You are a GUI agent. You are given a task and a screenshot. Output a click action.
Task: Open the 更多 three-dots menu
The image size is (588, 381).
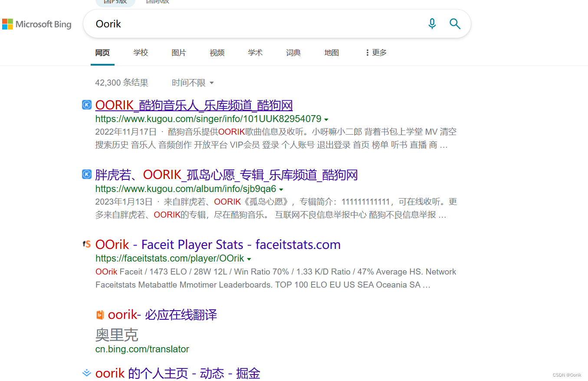click(376, 53)
